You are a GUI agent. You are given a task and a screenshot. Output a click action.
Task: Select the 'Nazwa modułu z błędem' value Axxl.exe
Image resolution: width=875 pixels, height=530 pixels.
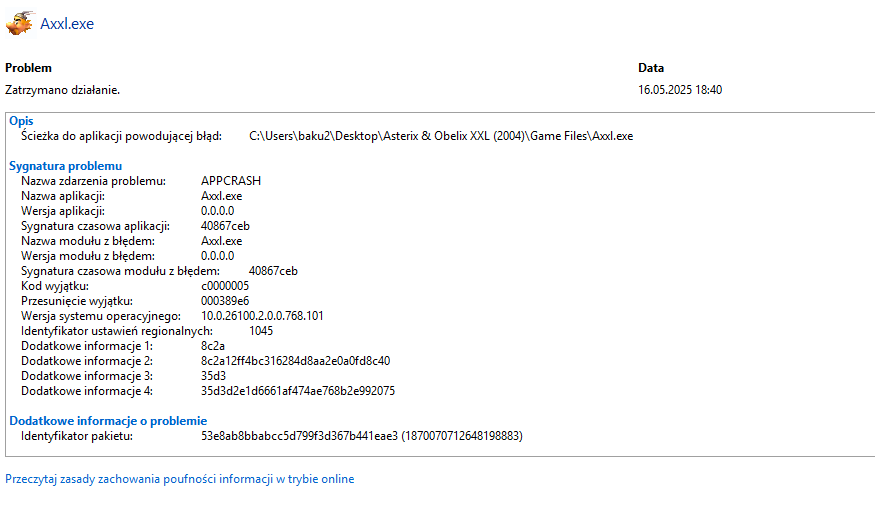coord(222,242)
